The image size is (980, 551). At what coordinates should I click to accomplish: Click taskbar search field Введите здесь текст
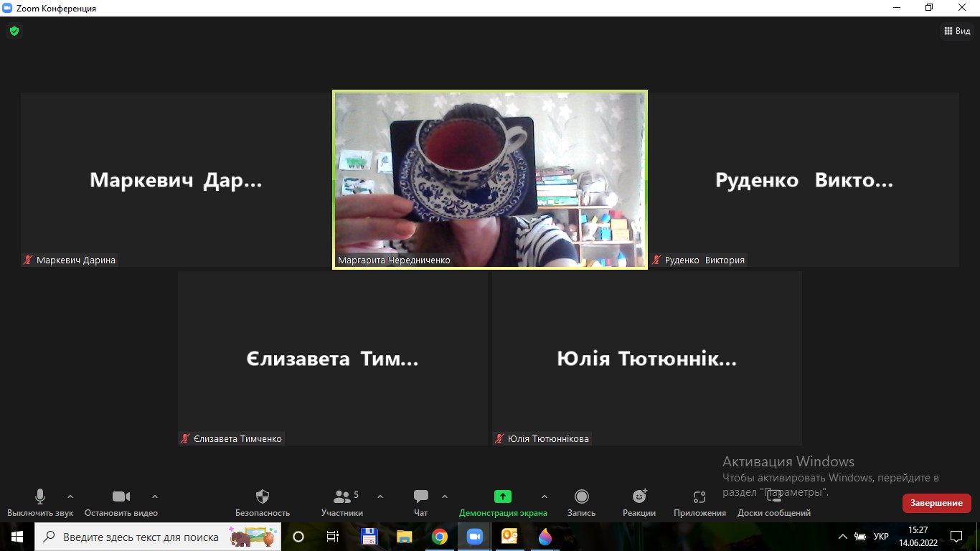pyautogui.click(x=158, y=537)
